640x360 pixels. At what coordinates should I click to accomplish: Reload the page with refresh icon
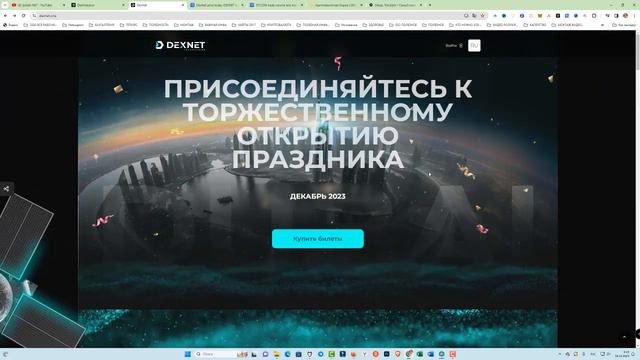(x=23, y=16)
